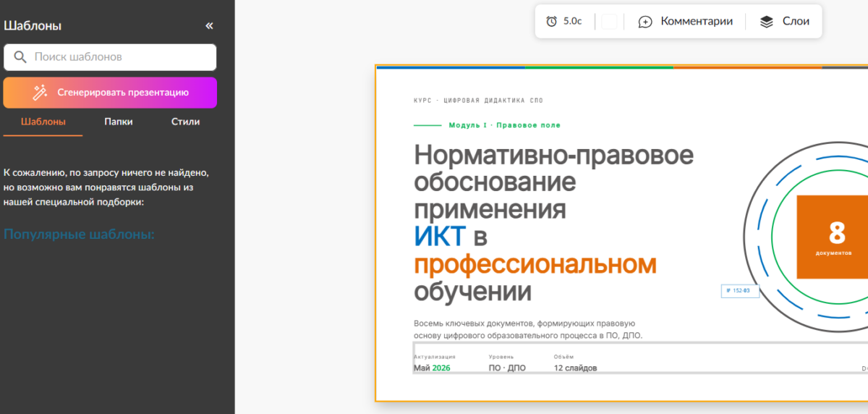Screen dimensions: 868x414
Task: Select the 152-ФЗ tag
Action: tap(740, 291)
